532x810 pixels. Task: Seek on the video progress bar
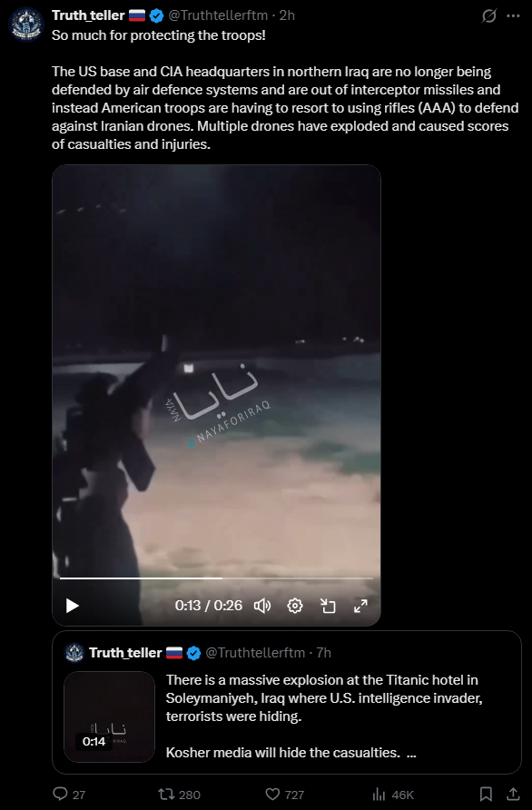(216, 578)
